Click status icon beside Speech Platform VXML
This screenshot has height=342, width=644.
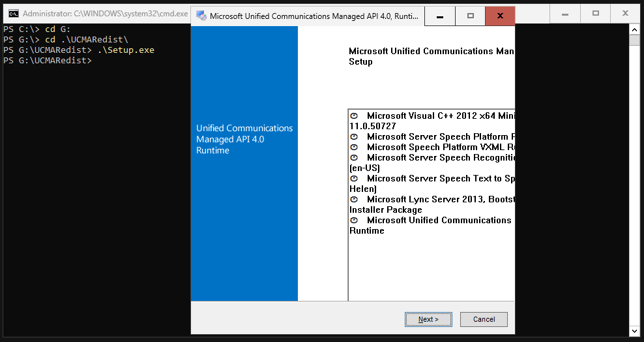pyautogui.click(x=354, y=147)
